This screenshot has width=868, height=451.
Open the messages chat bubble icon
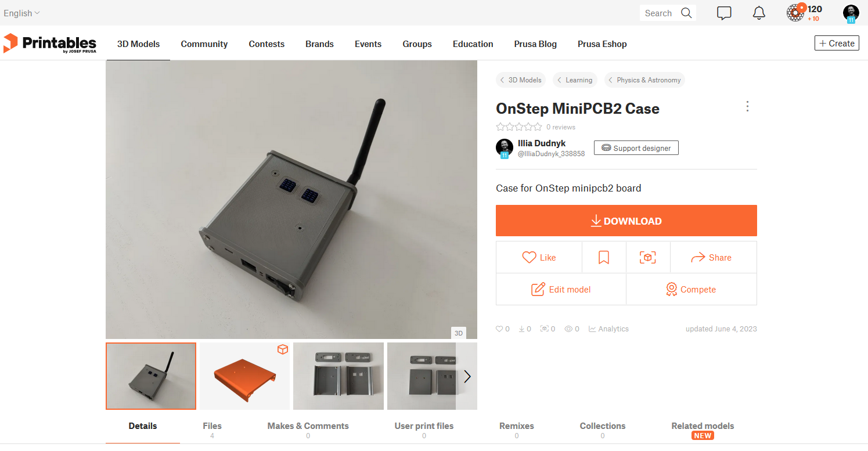coord(724,13)
